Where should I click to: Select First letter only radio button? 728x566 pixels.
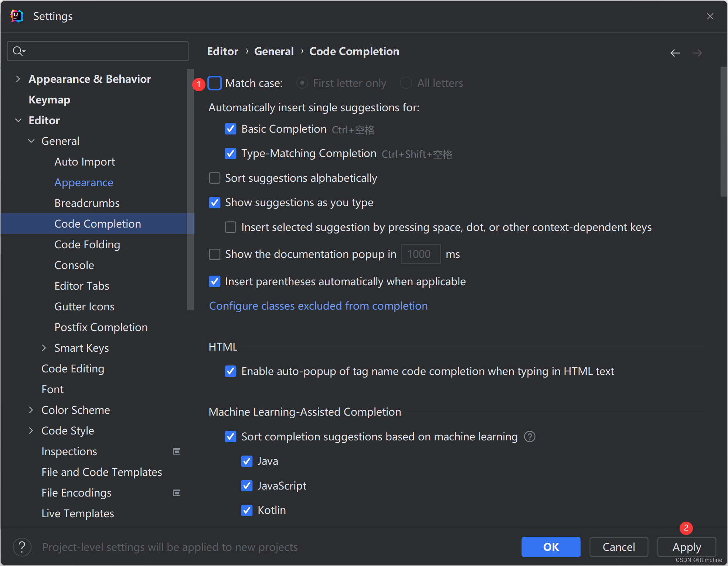pyautogui.click(x=303, y=83)
